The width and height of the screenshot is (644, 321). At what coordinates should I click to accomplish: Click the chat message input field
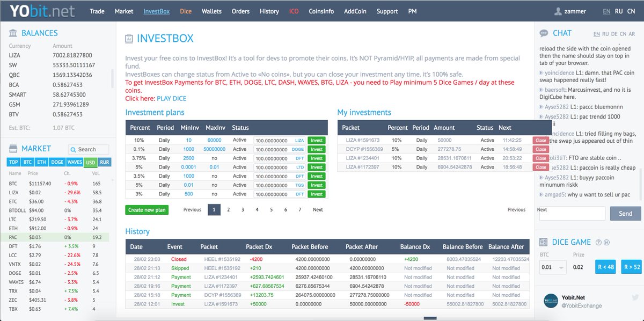573,214
